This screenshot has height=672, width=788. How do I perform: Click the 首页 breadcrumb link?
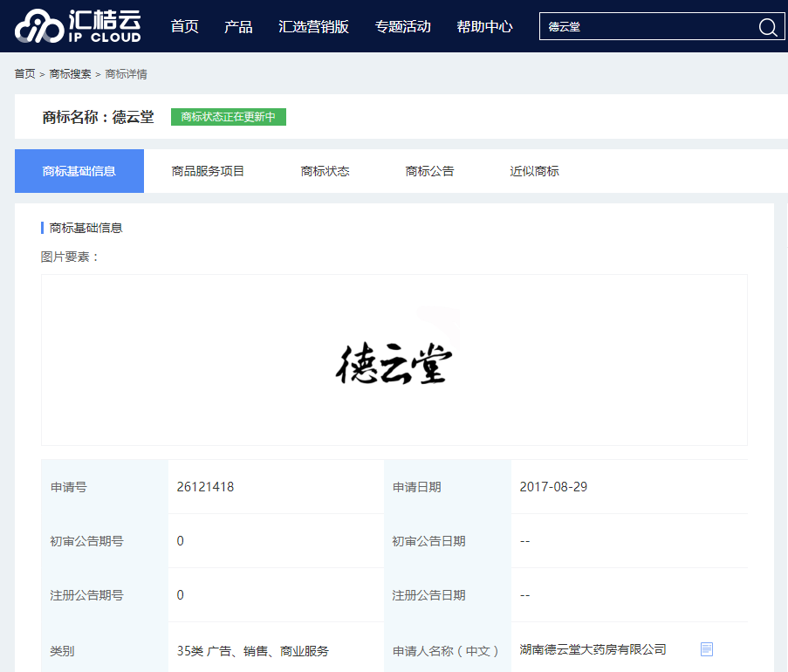[25, 74]
